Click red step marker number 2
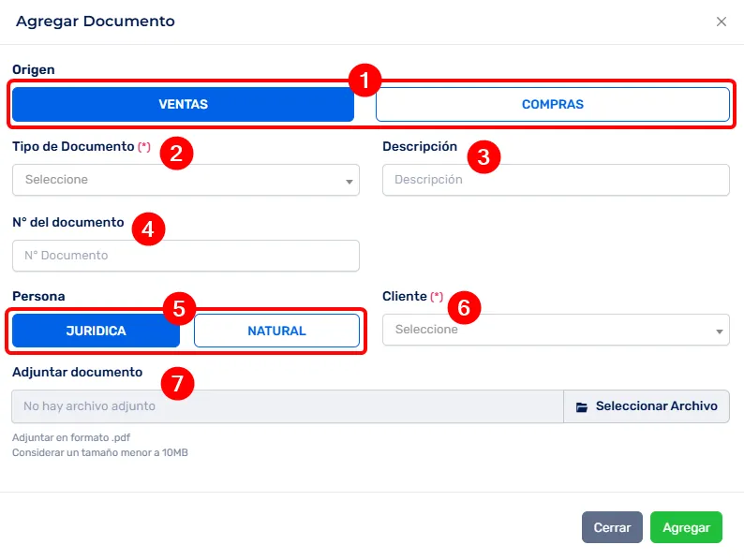744x560 pixels. point(176,153)
